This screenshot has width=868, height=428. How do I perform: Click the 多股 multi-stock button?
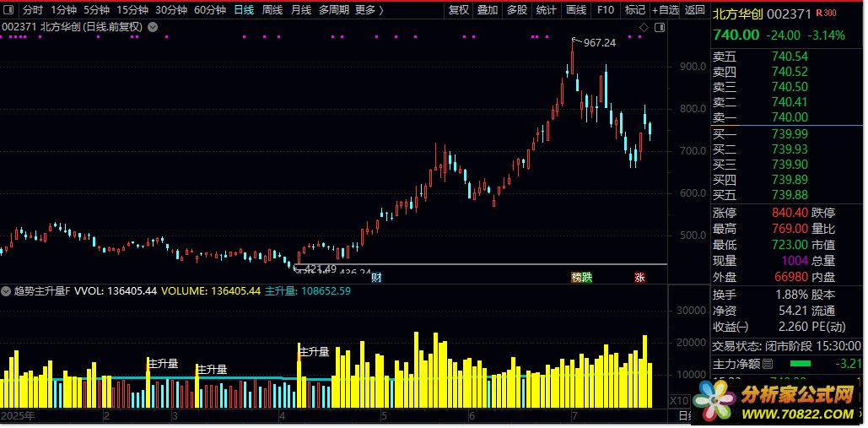point(517,10)
